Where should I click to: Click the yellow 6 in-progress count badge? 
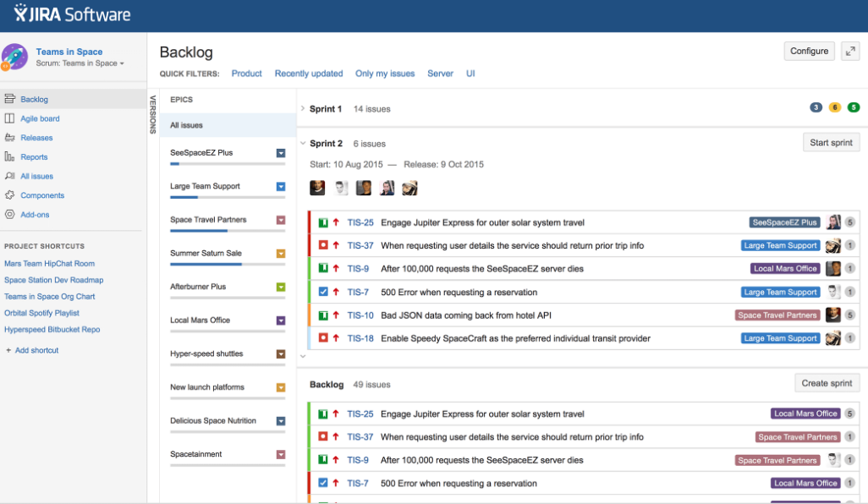pos(835,107)
